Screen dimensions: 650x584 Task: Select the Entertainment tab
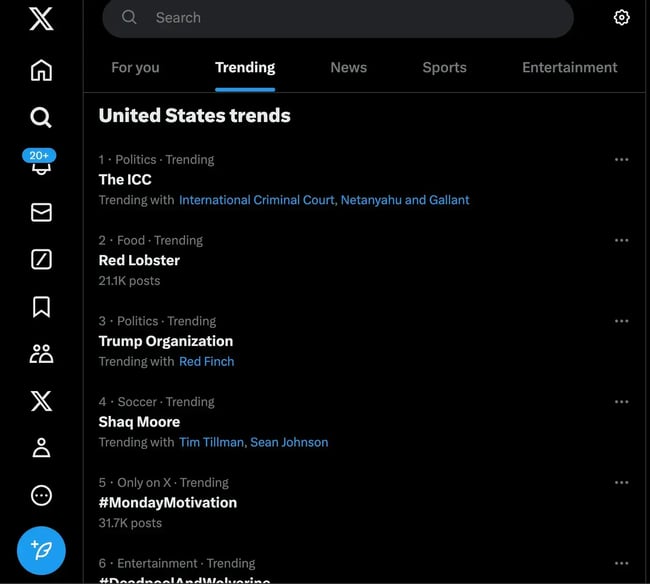[x=569, y=68]
